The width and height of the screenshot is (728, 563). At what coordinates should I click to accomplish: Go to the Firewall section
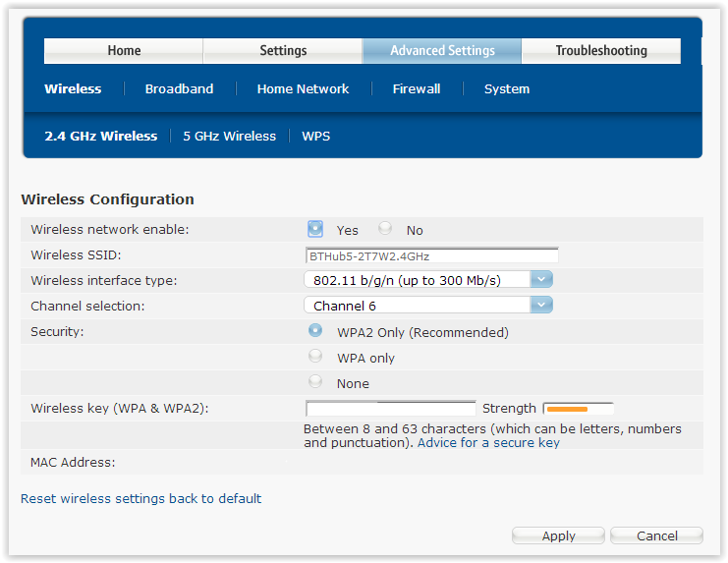(x=417, y=88)
